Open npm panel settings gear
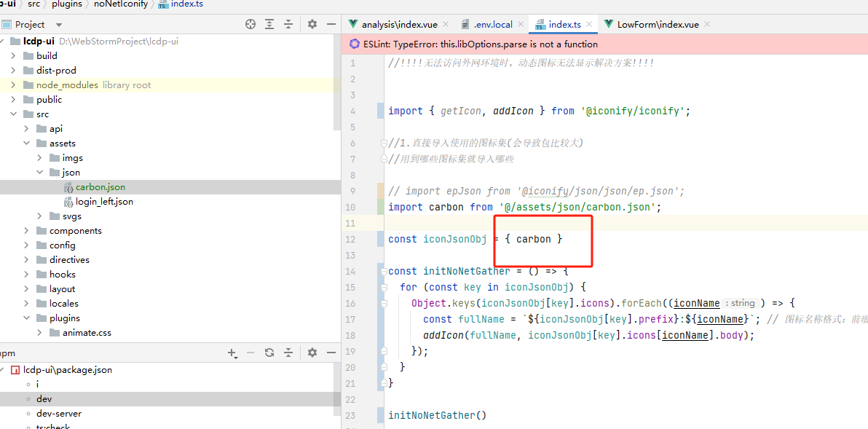Viewport: 868px width, 429px height. coord(312,353)
